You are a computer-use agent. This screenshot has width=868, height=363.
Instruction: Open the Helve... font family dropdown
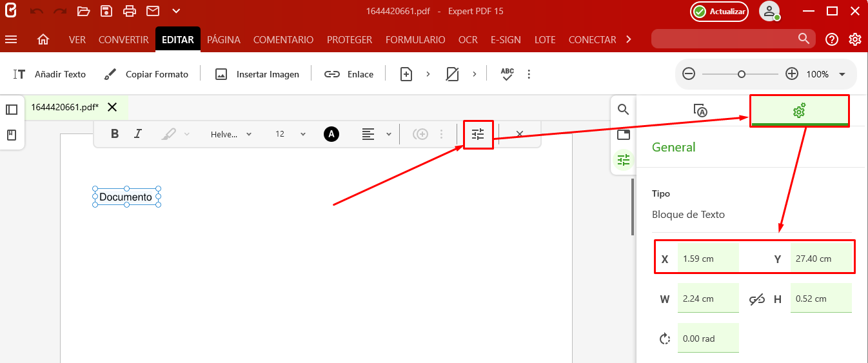(231, 134)
